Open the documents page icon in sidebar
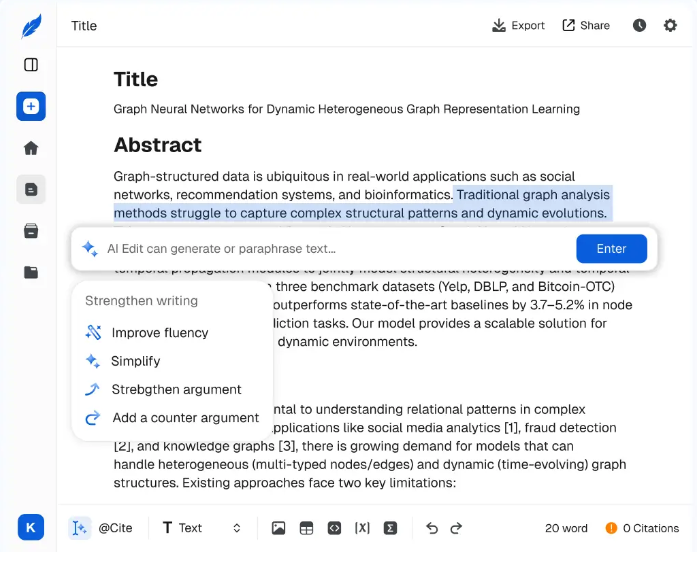Viewport: 697px width, 561px height. [31, 189]
